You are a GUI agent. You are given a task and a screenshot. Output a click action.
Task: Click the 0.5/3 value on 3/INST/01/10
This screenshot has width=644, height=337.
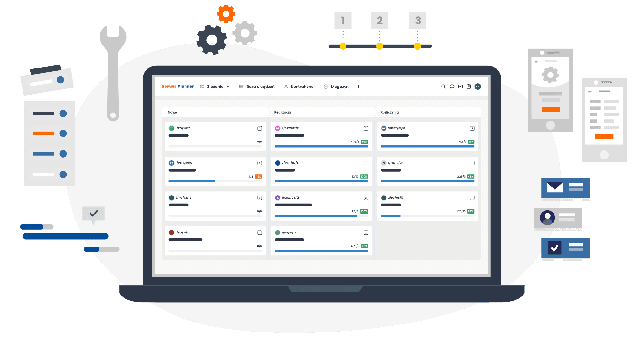(463, 142)
